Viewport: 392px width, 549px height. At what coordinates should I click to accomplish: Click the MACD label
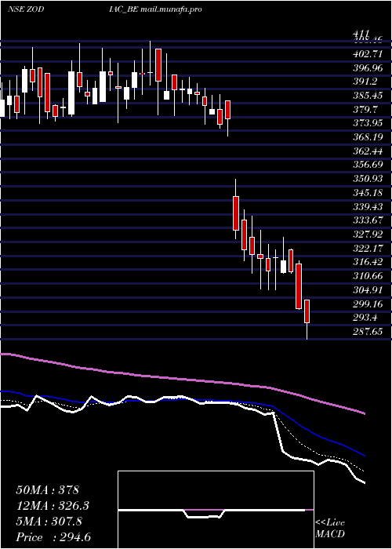[330, 534]
